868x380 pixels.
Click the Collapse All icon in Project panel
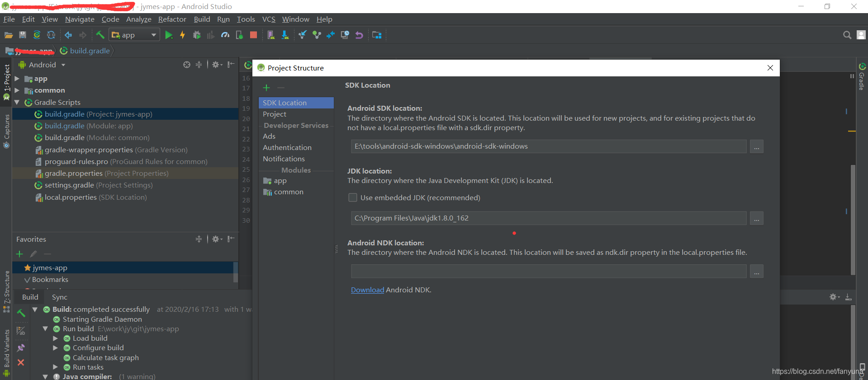point(199,65)
